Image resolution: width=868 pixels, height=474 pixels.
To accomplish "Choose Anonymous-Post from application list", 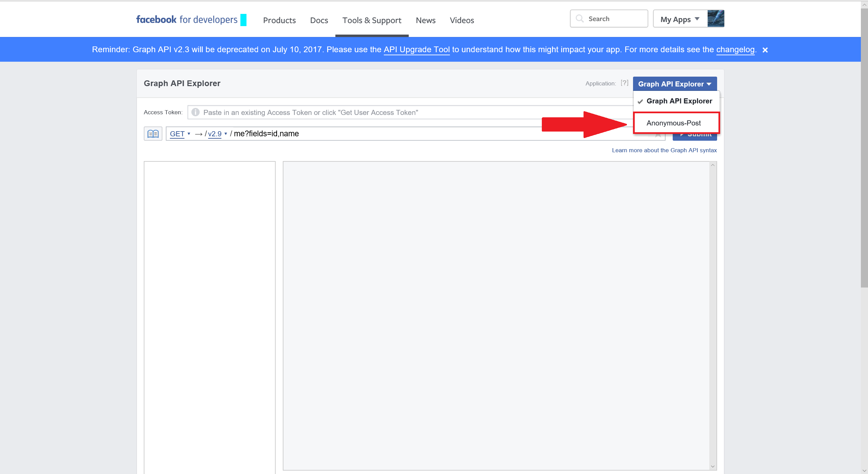I will (673, 123).
